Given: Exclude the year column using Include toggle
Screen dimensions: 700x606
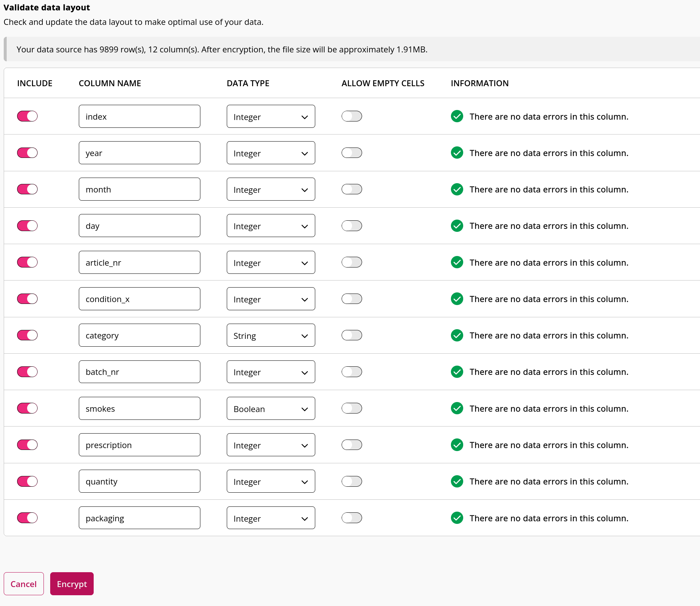Looking at the screenshot, I should pos(28,153).
